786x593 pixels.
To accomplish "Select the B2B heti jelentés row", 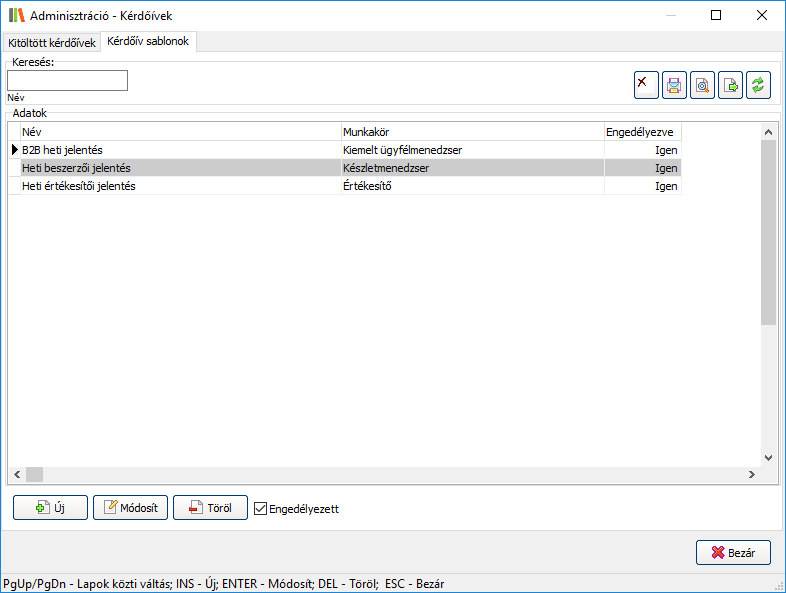I will pos(180,150).
